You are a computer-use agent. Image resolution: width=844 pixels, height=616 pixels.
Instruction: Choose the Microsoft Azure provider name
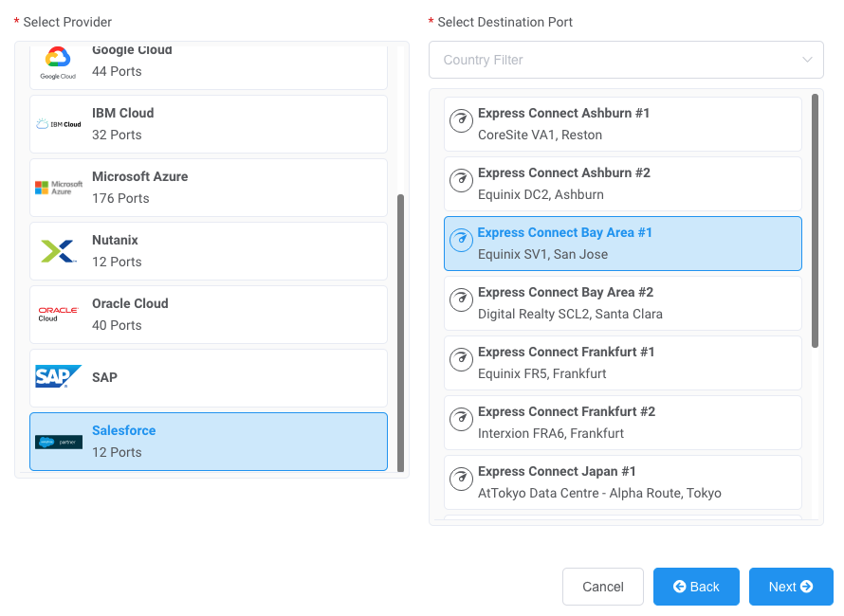[140, 176]
